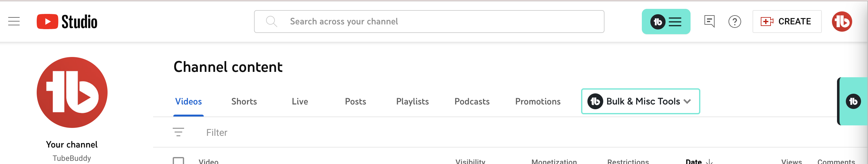Click the Your channel label
The height and width of the screenshot is (164, 868).
[72, 144]
